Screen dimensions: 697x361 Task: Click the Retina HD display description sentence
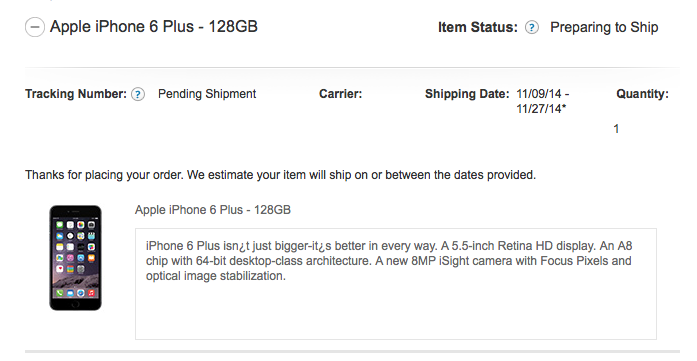tap(518, 246)
